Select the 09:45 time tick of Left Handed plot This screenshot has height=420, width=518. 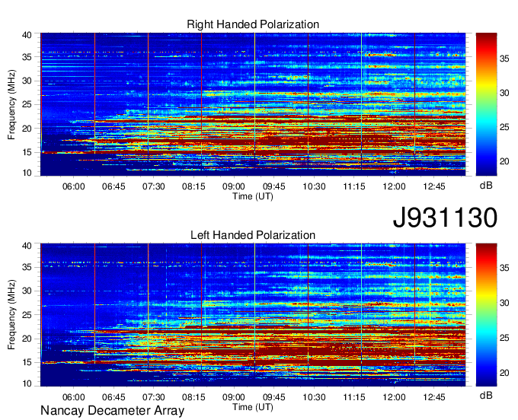[274, 397]
